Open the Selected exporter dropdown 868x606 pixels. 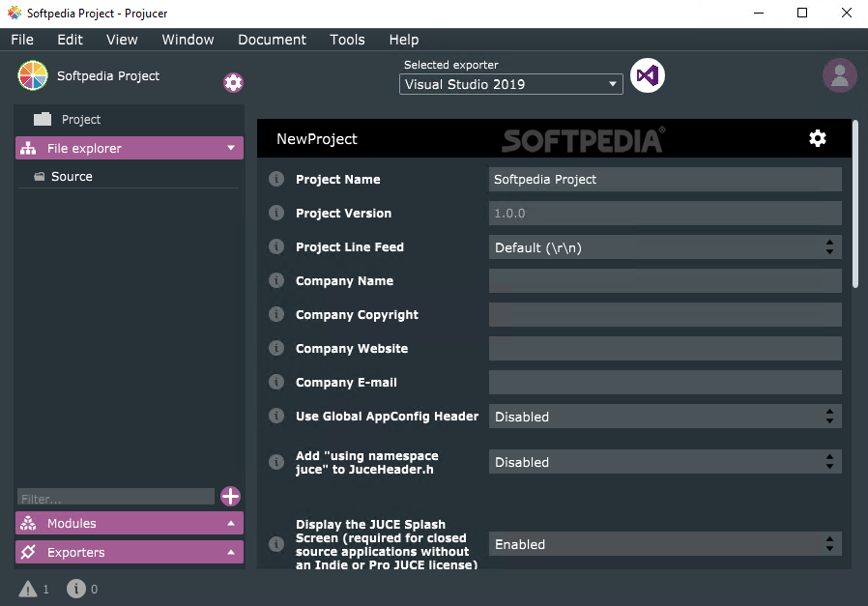pos(511,84)
